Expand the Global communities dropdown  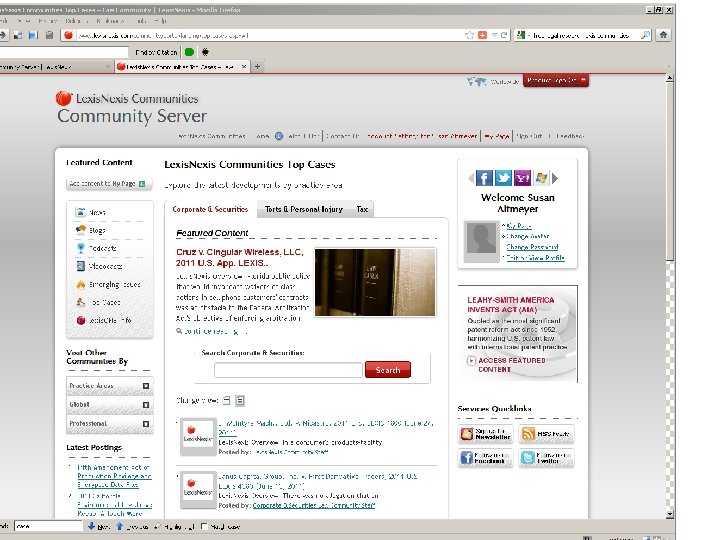(110, 405)
